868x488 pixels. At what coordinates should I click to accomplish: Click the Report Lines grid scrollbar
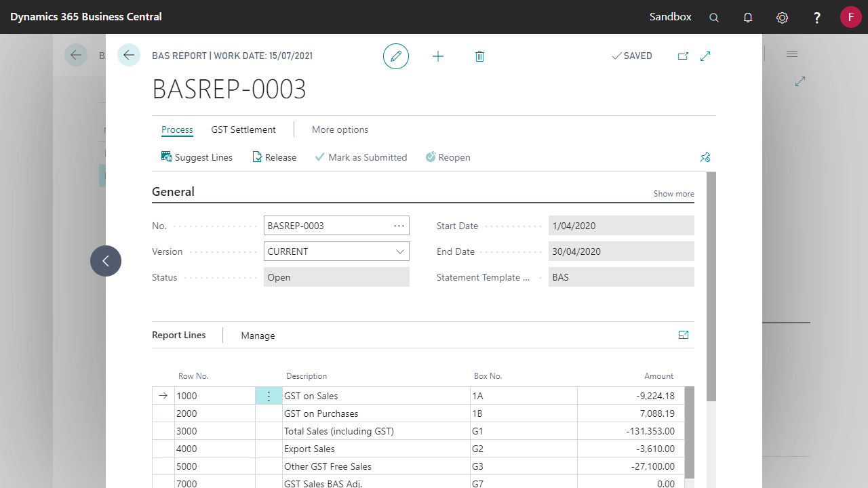click(690, 432)
